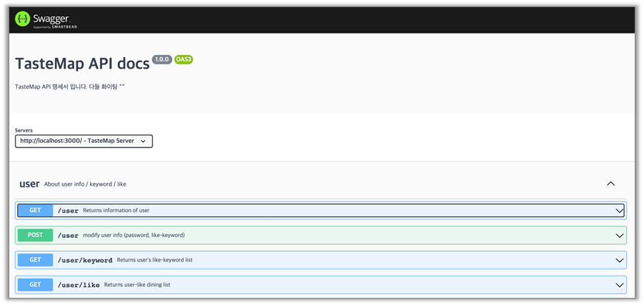Click "Returns user's like-keyword list" description
Screen dimensions: 644x305
tap(155, 260)
